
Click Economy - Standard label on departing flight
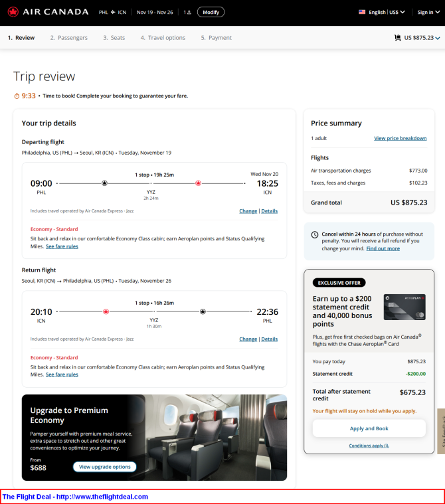[54, 229]
